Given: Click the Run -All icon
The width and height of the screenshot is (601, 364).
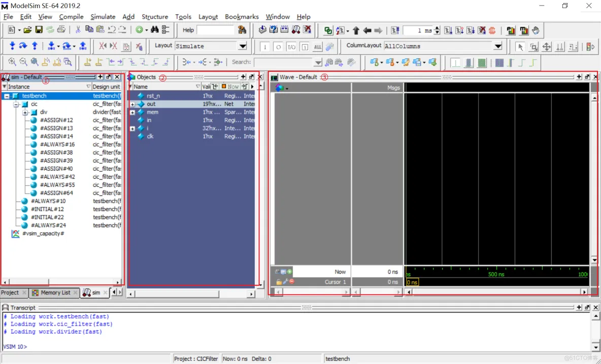Looking at the screenshot, I should (471, 30).
